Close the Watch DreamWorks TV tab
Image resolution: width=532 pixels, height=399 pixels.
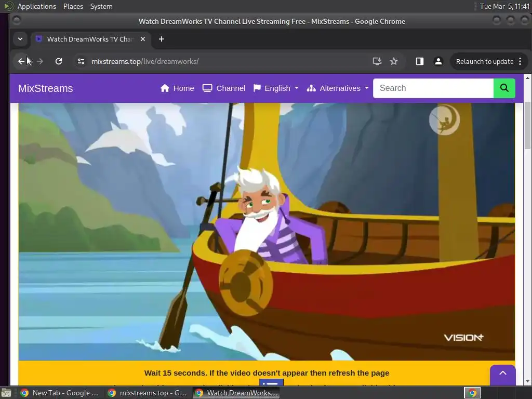(143, 39)
